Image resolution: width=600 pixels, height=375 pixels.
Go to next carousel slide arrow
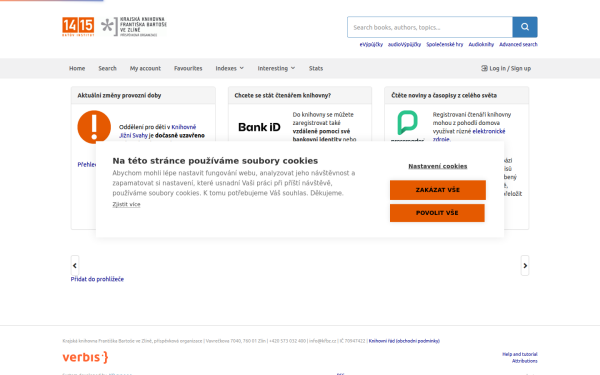[x=525, y=265]
